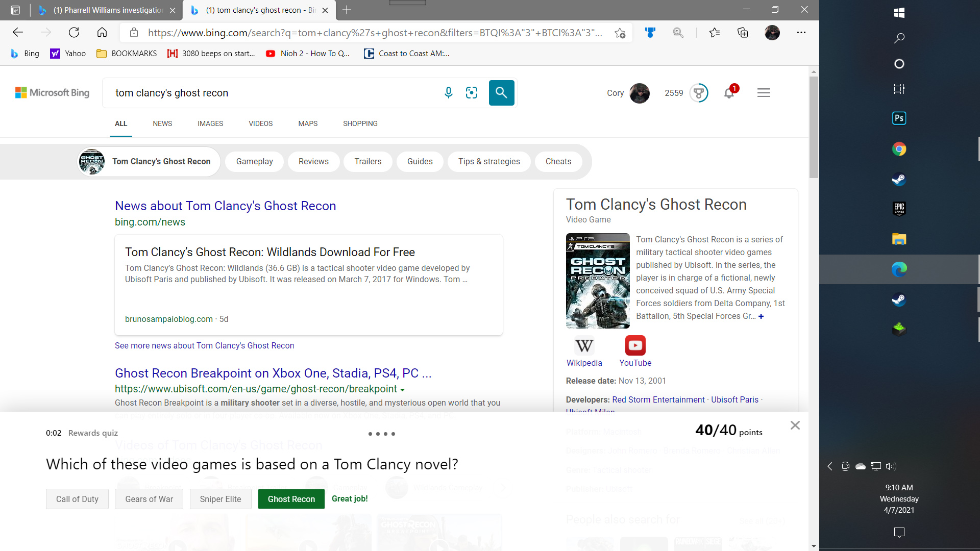Click the page vertical scrollbar thumb
This screenshot has height=551, width=980.
814,127
